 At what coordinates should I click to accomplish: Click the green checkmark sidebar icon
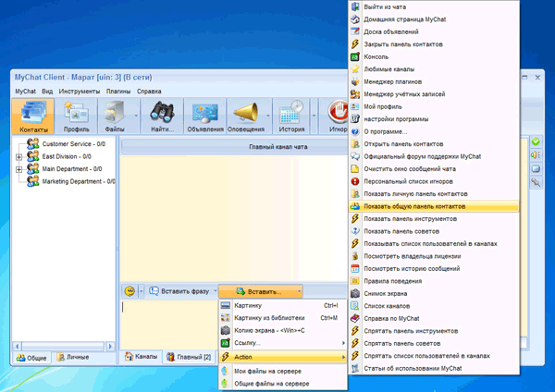(536, 141)
